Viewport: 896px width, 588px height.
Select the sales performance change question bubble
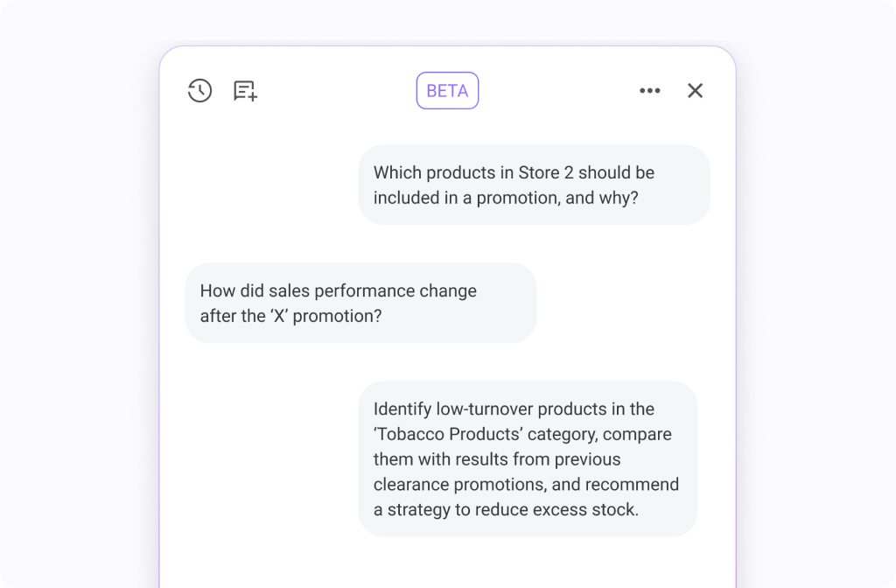coord(360,303)
